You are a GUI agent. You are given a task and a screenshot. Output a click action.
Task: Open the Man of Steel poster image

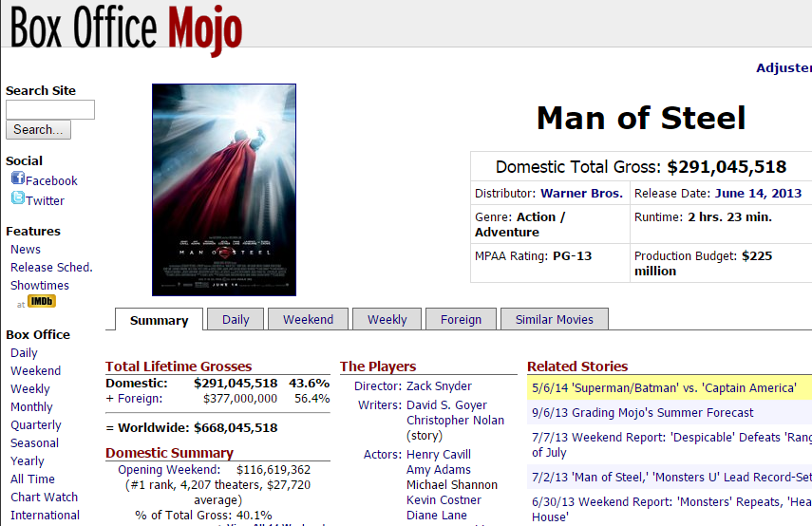pyautogui.click(x=224, y=190)
